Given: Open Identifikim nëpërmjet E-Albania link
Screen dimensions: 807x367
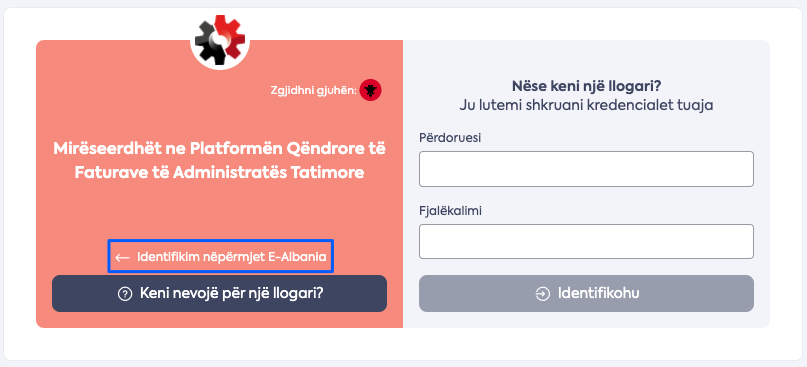Looking at the screenshot, I should click(x=221, y=256).
